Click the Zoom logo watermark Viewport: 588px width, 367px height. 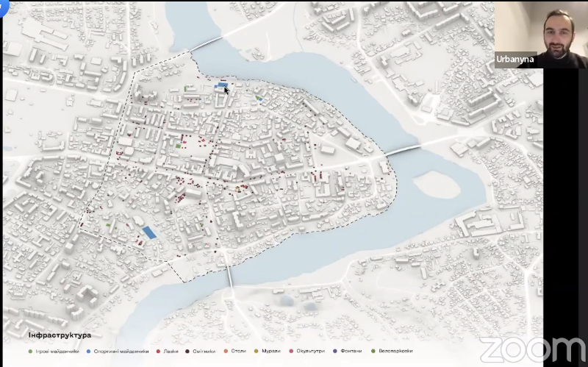click(x=532, y=347)
